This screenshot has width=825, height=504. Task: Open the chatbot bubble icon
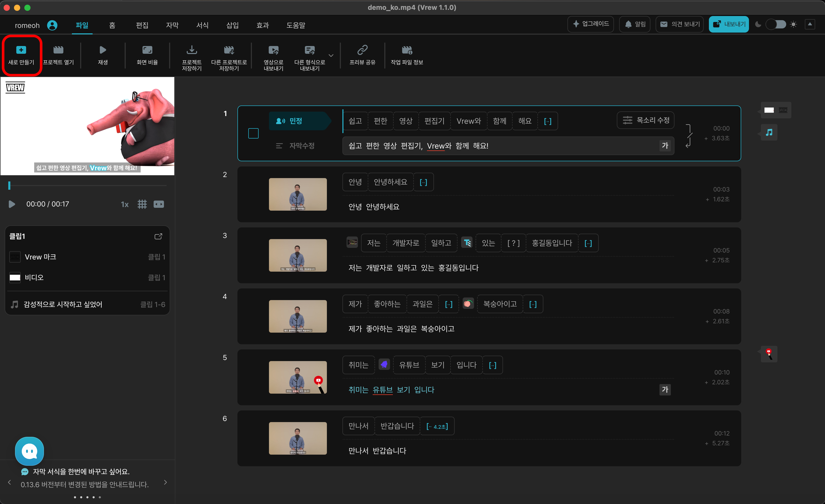[29, 451]
